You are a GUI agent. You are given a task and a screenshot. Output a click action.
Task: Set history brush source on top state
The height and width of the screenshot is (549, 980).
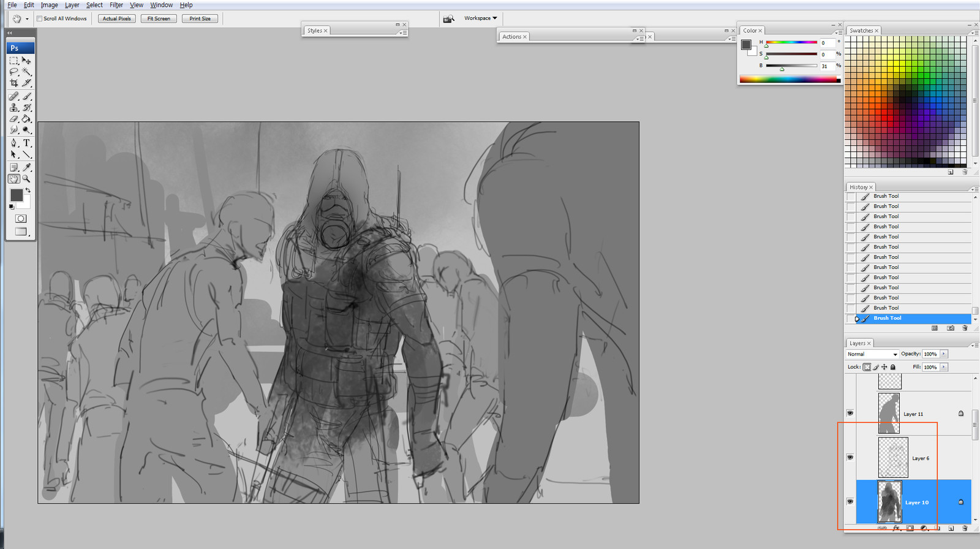(851, 197)
